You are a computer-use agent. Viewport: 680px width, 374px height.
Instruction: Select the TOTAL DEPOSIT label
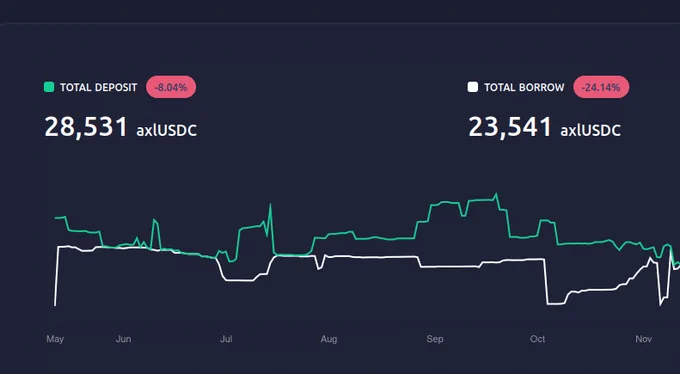(98, 87)
